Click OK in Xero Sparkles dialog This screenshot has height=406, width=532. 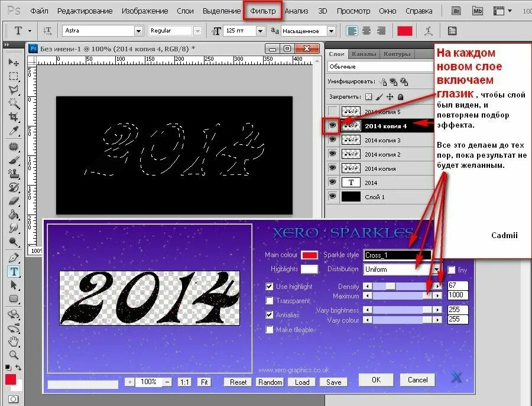point(377,380)
